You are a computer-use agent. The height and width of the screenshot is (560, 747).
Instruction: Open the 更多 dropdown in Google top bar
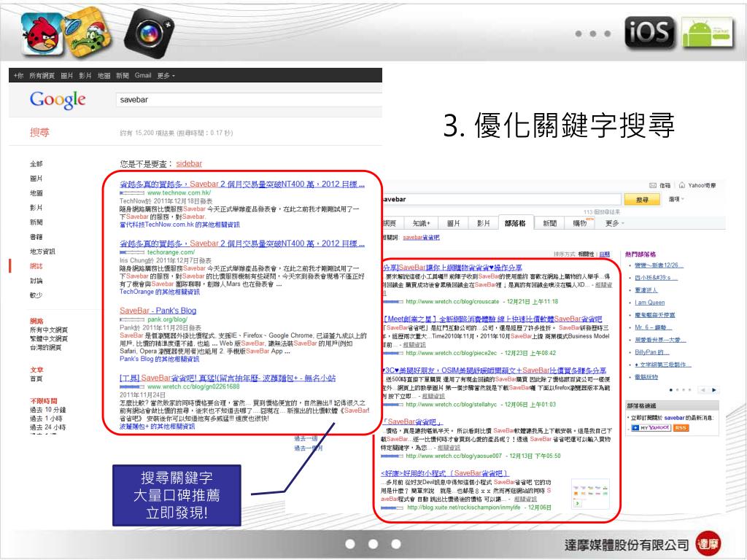[166, 75]
